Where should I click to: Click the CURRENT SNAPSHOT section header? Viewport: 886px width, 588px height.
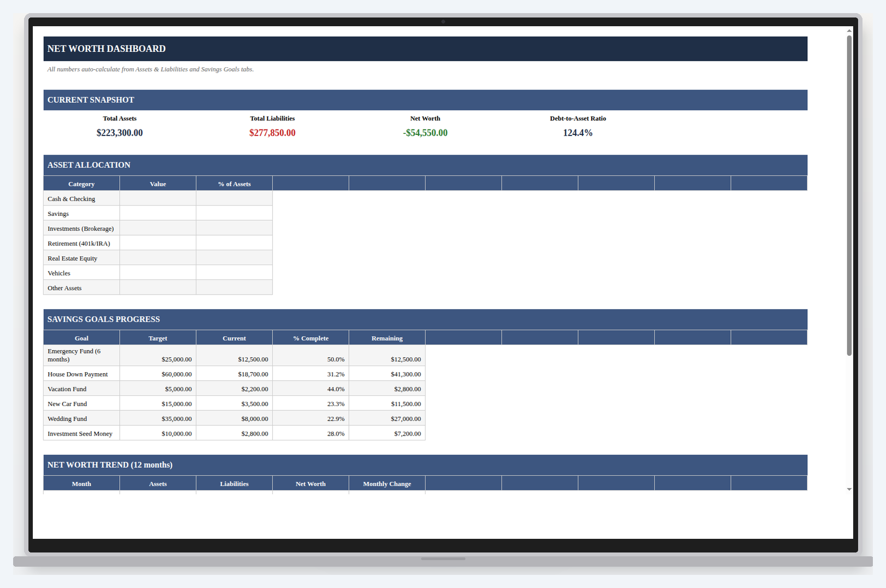point(425,100)
